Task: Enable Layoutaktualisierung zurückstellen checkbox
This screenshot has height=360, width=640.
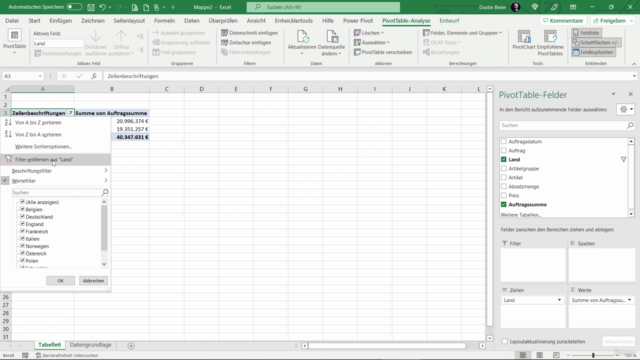Action: pyautogui.click(x=505, y=341)
